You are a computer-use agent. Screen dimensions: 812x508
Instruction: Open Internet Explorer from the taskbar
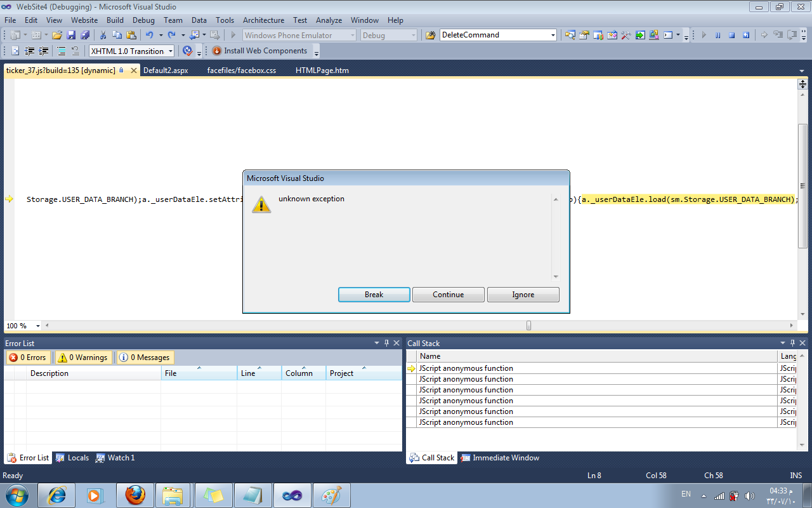[x=56, y=495]
